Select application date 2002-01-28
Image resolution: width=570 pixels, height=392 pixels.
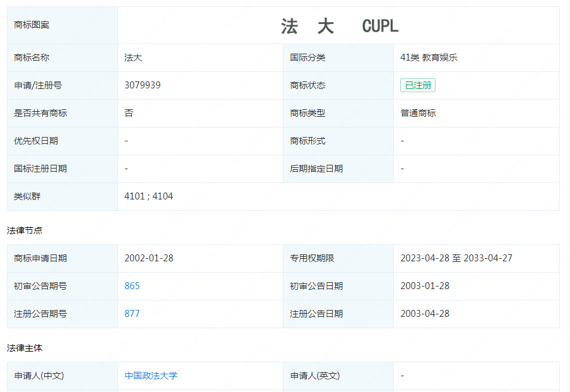(149, 258)
